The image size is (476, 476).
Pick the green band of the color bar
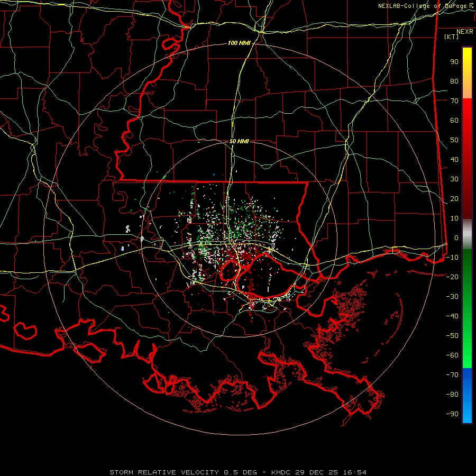[x=467, y=309]
